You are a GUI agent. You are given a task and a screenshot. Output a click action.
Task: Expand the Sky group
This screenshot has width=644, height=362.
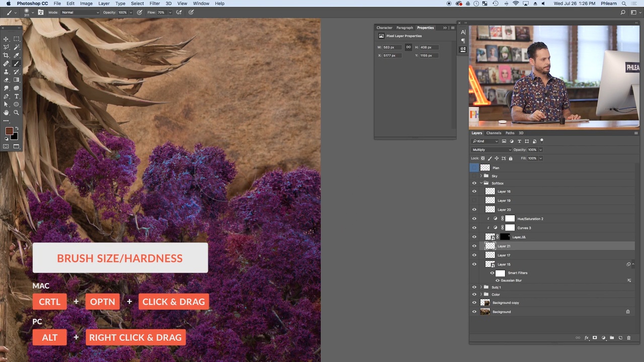pos(481,176)
